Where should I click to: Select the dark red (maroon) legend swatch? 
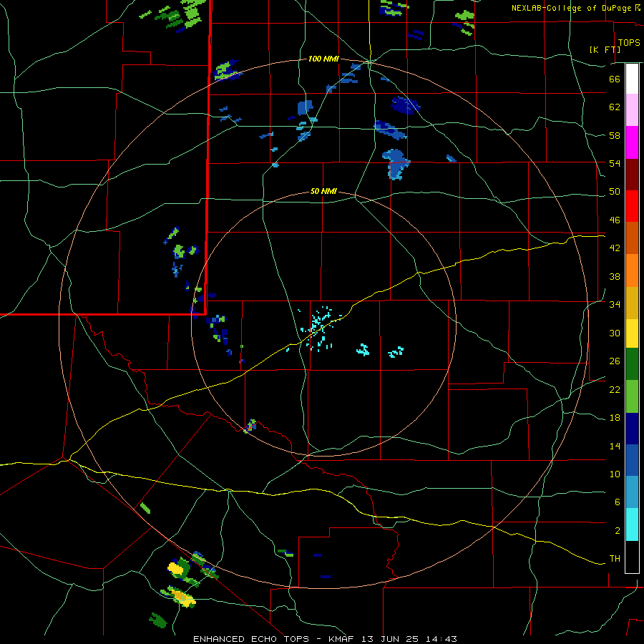[x=632, y=175]
